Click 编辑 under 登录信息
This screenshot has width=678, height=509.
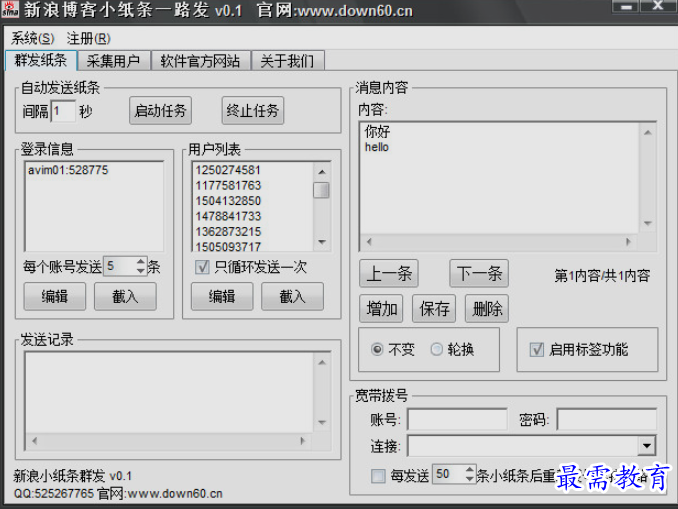pos(54,297)
